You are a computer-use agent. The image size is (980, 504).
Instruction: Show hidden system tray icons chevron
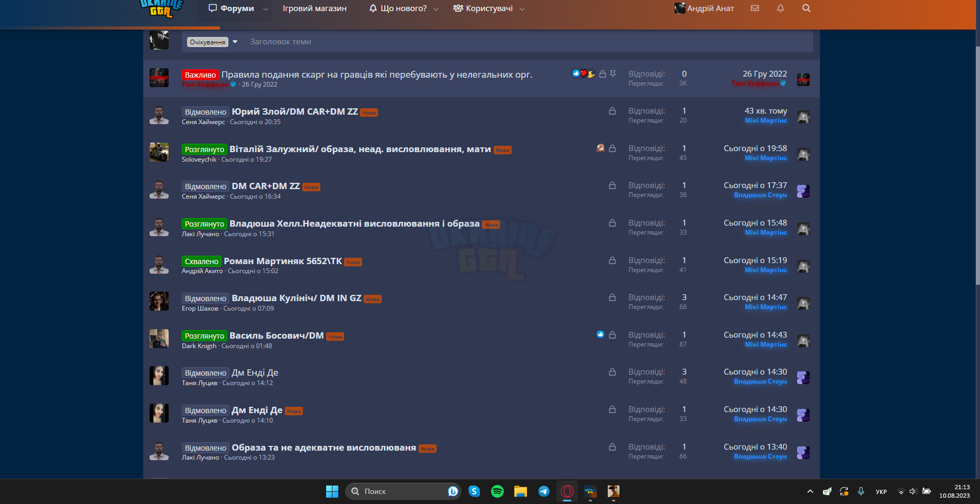[810, 491]
